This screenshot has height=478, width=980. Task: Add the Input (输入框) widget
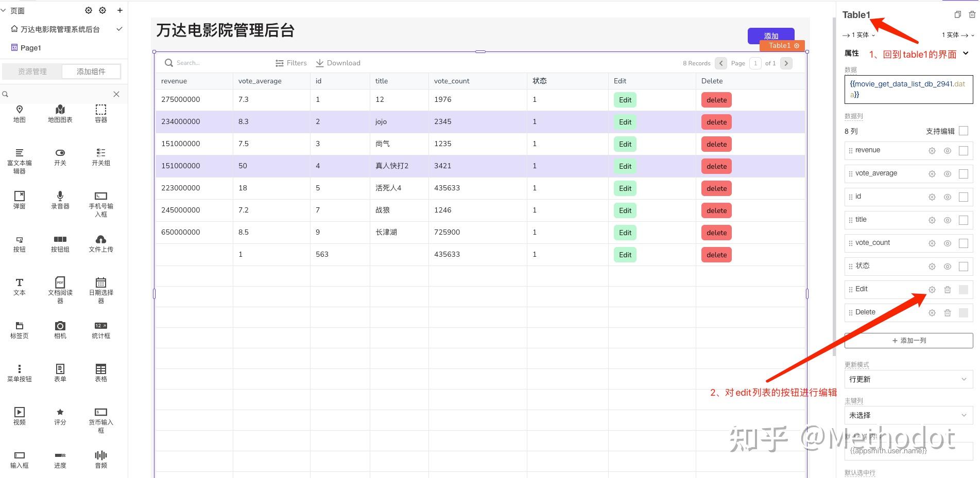[x=19, y=459]
